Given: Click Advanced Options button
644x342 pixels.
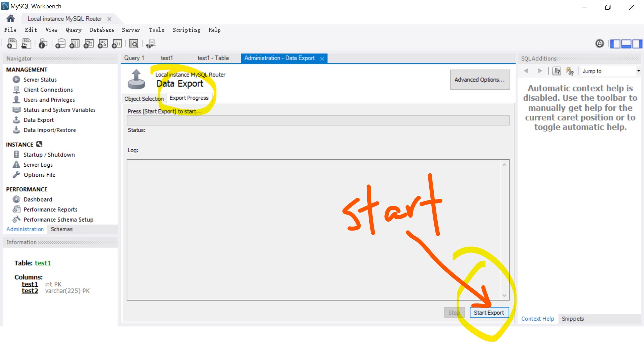Looking at the screenshot, I should click(480, 79).
